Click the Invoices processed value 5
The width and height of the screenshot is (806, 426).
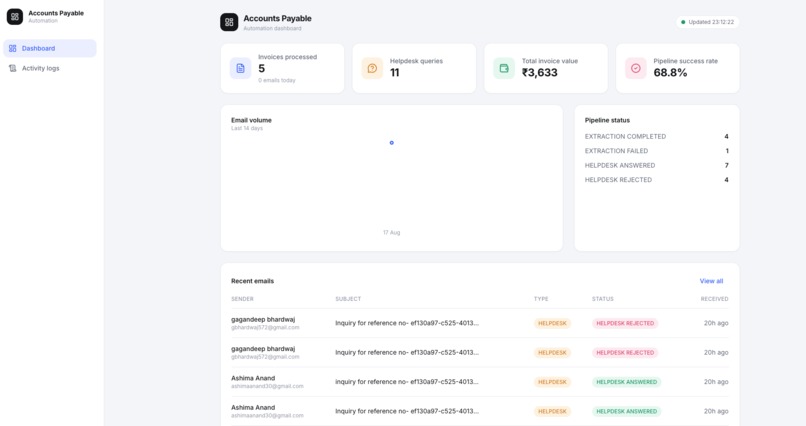pos(262,68)
